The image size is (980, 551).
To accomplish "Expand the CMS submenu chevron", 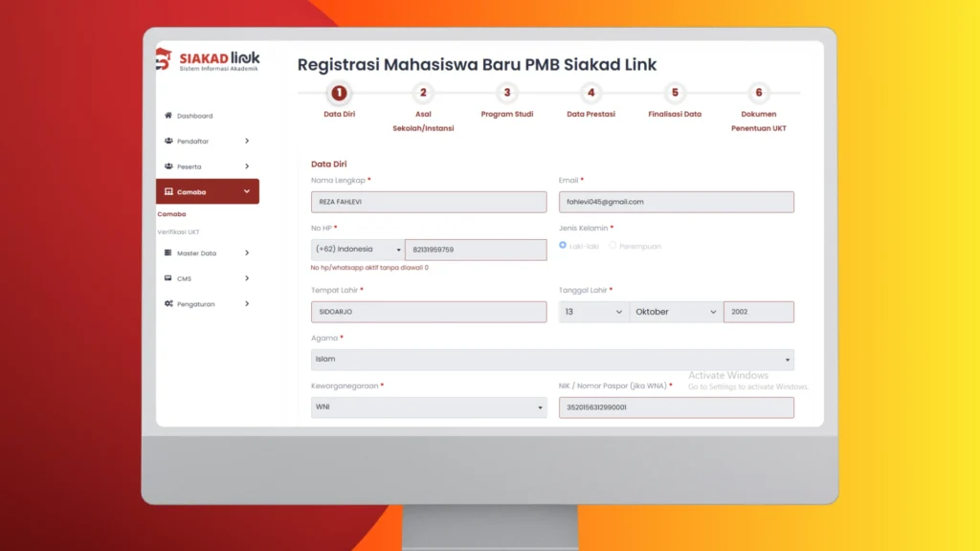I will click(x=247, y=278).
